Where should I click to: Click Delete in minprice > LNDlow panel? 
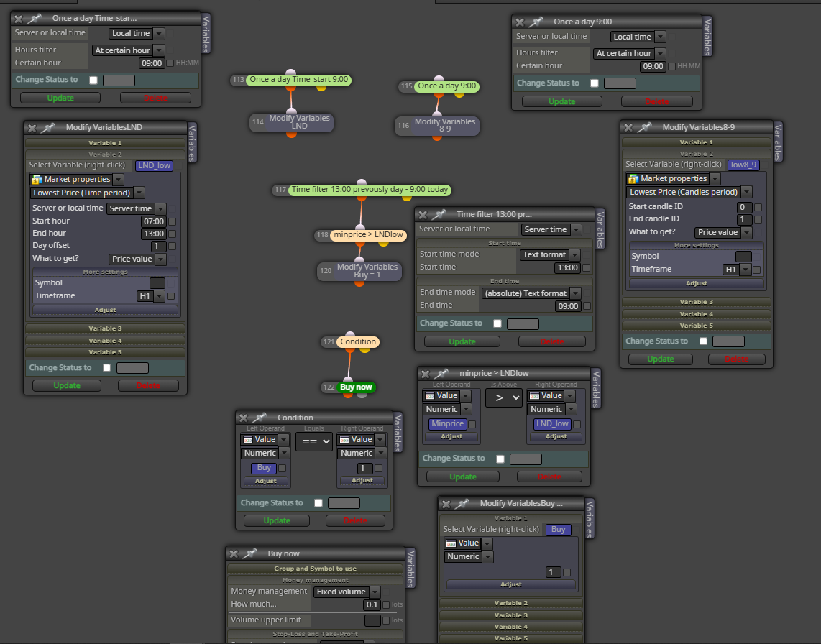pos(549,477)
